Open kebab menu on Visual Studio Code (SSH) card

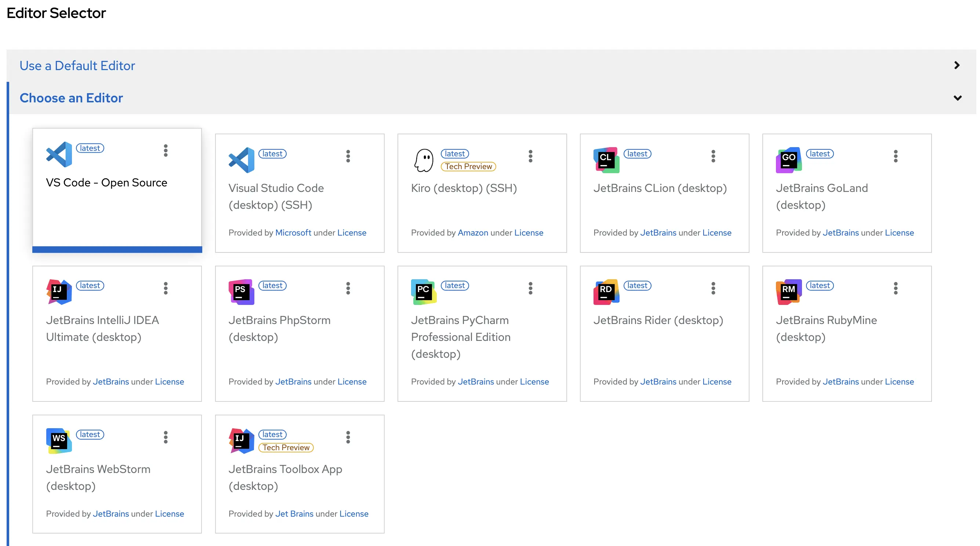coord(348,156)
